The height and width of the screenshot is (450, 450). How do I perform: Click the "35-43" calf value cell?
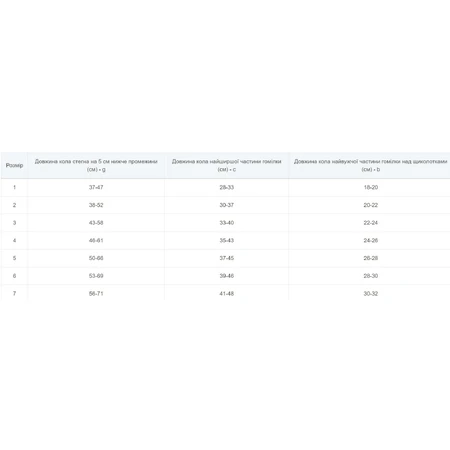coord(227,240)
